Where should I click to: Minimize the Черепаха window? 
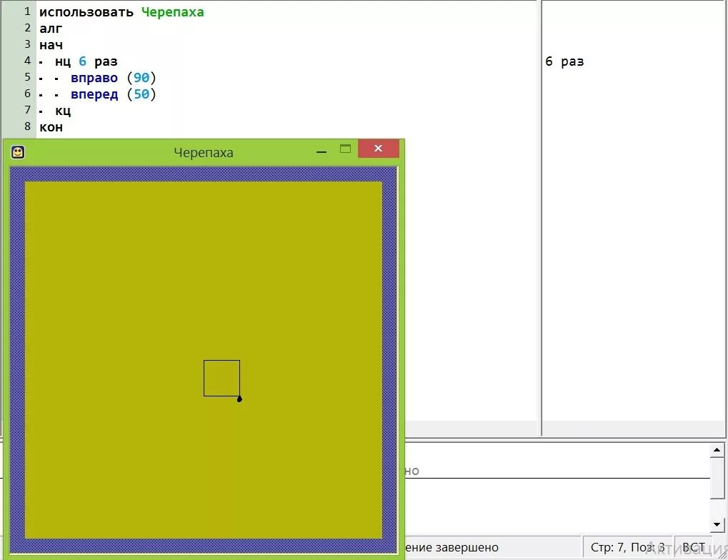coord(321,152)
